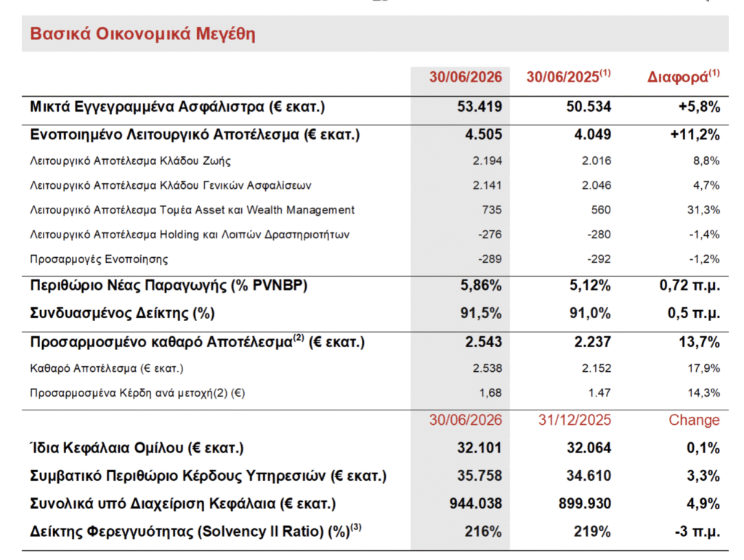744x560 pixels.
Task: Click the value '2.194'
Action: [x=487, y=161]
